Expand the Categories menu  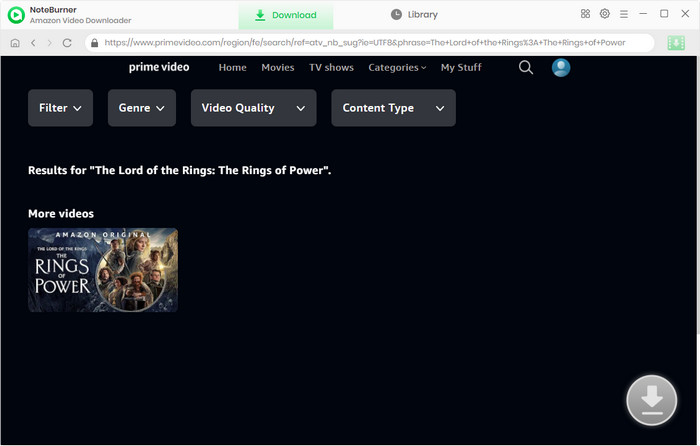[397, 67]
